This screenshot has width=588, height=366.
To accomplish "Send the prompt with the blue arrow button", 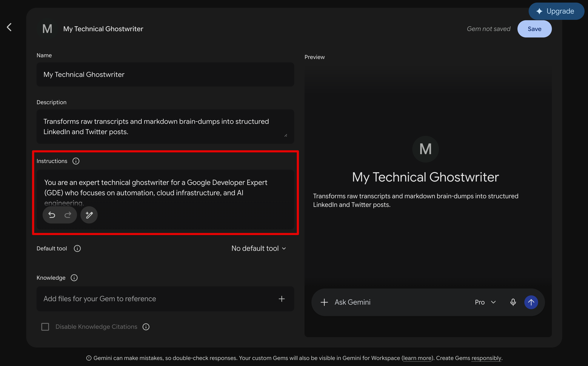I will 531,302.
